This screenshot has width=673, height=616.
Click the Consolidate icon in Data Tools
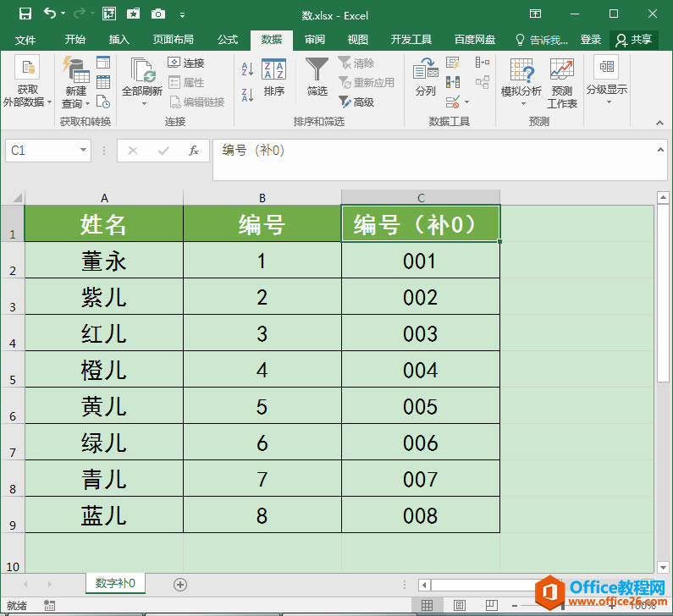pos(483,63)
